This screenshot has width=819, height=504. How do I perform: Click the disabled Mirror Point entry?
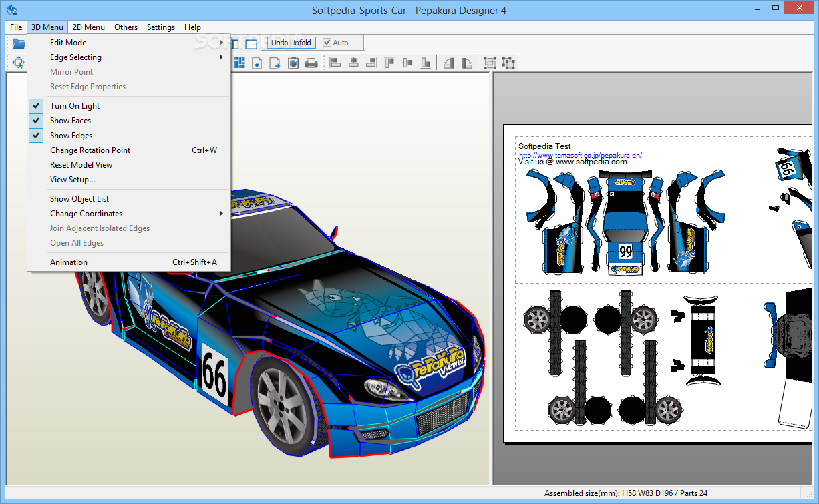pos(128,72)
